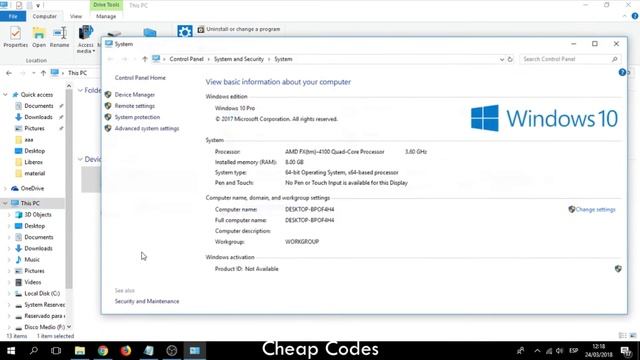Viewport: 640px width, 360px height.
Task: Select the Drive Tools contextual tab
Action: tap(106, 5)
